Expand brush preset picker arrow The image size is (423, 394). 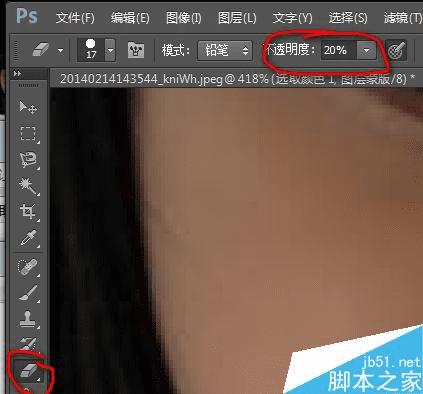pos(110,50)
